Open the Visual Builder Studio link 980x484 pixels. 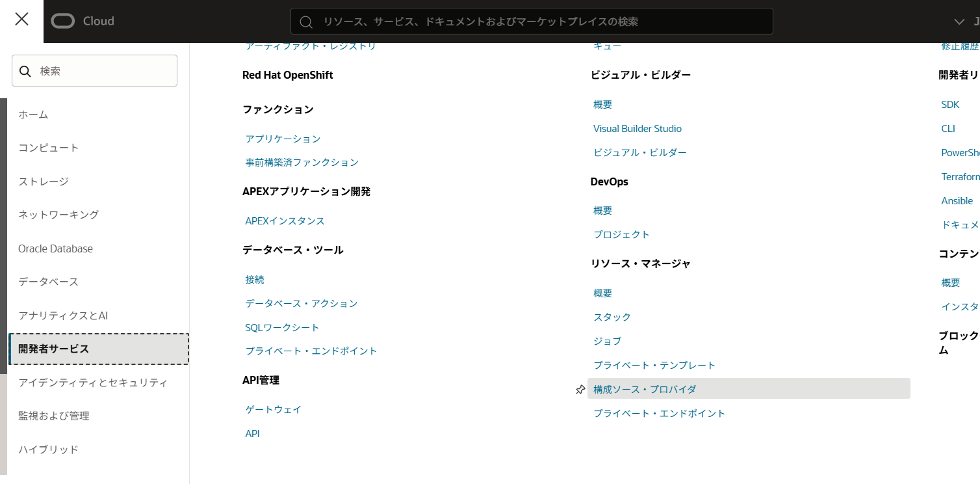[638, 129]
